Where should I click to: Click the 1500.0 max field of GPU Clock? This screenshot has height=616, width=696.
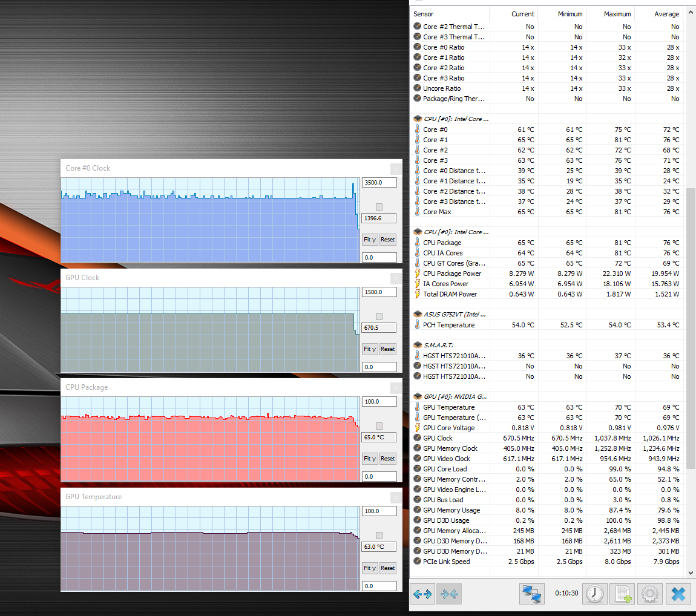379,292
